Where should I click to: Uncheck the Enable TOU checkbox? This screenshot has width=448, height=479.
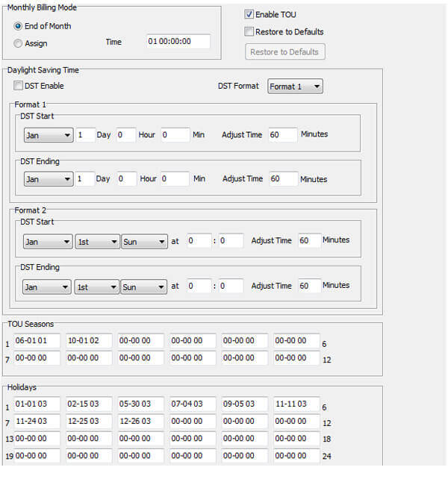click(x=249, y=14)
